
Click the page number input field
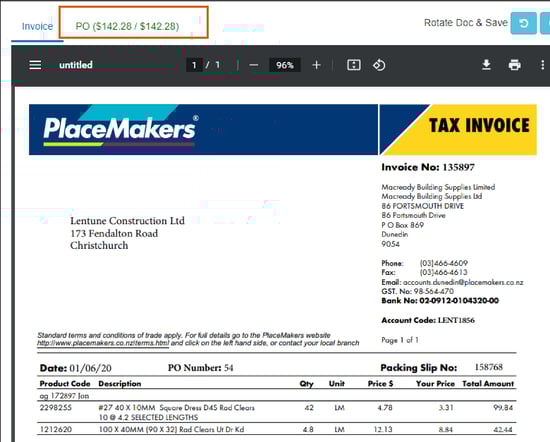tap(194, 65)
